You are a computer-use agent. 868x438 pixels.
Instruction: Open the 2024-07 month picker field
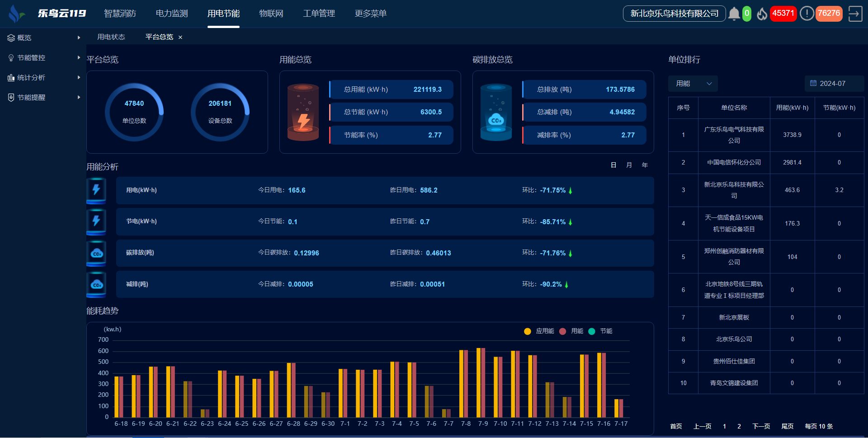pyautogui.click(x=834, y=84)
